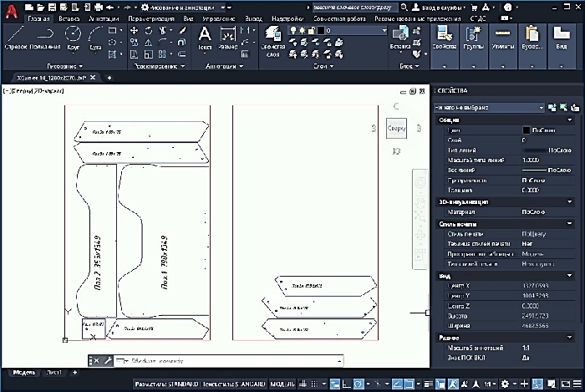This screenshot has width=585, height=392.
Task: Toggle МОДЕЛЬ space button in status bar
Action: pyautogui.click(x=282, y=384)
